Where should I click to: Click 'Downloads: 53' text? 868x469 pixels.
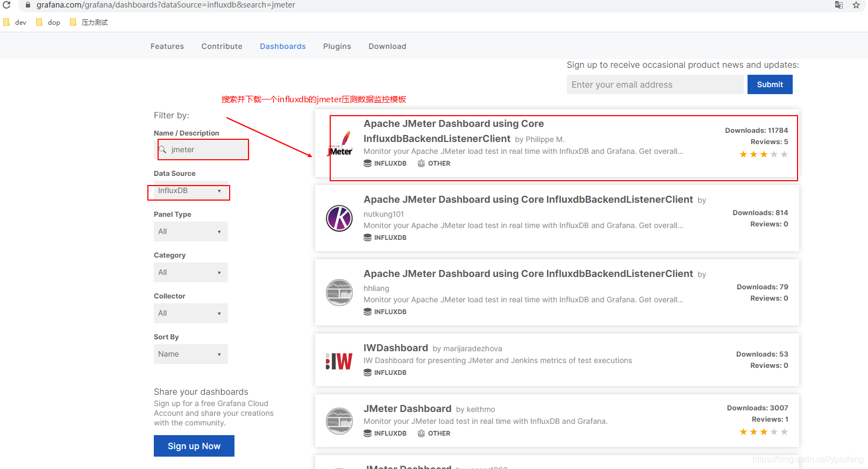point(762,354)
